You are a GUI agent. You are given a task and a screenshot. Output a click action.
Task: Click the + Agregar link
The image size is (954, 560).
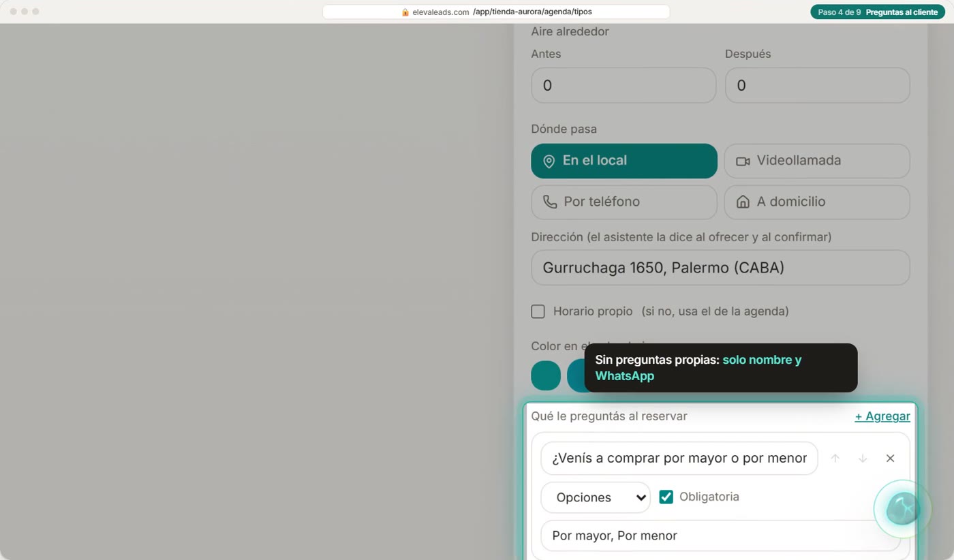882,416
